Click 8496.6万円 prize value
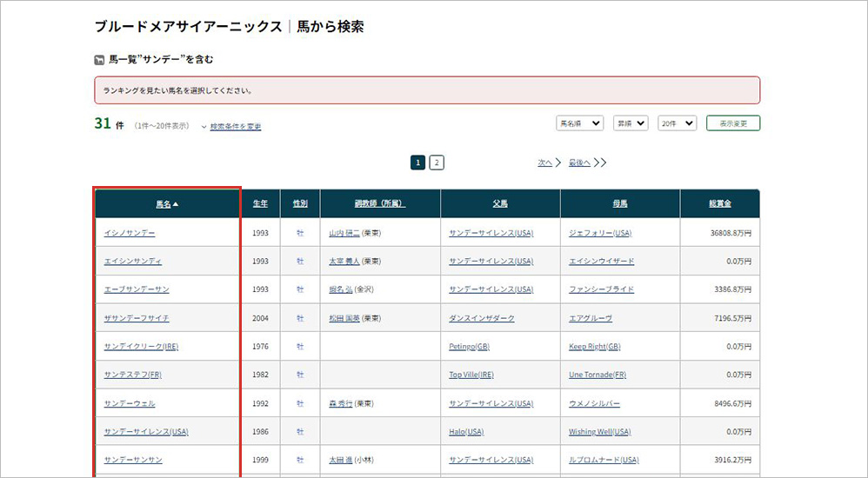The image size is (868, 478). coord(733,403)
